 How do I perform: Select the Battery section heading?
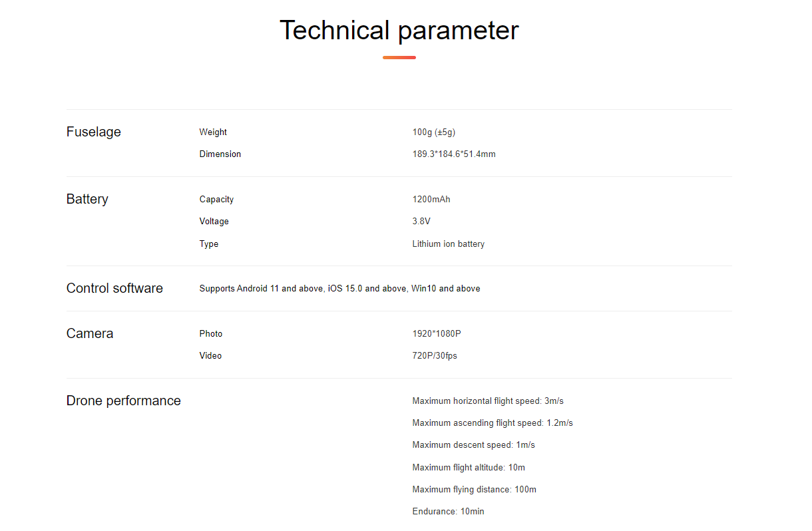point(87,199)
